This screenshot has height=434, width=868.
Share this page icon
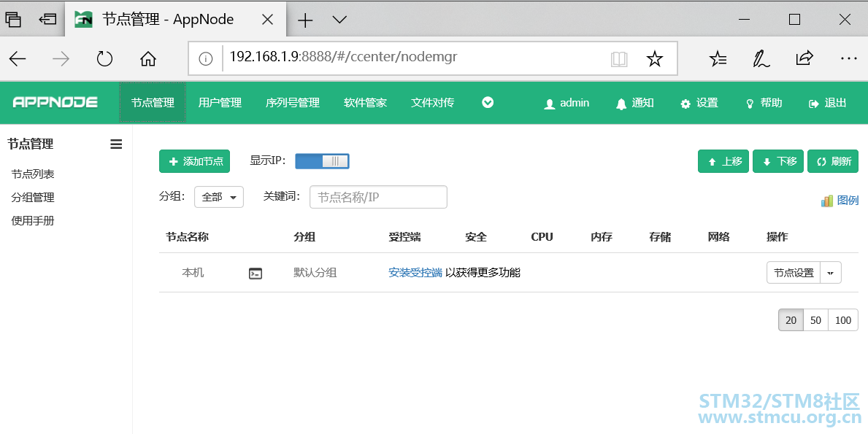pos(804,58)
